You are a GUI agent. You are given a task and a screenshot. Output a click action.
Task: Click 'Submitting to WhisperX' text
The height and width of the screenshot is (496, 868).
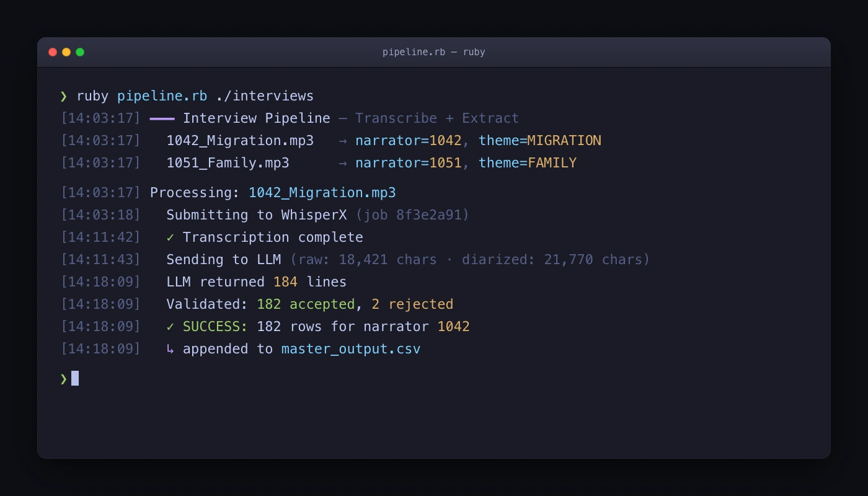click(257, 215)
